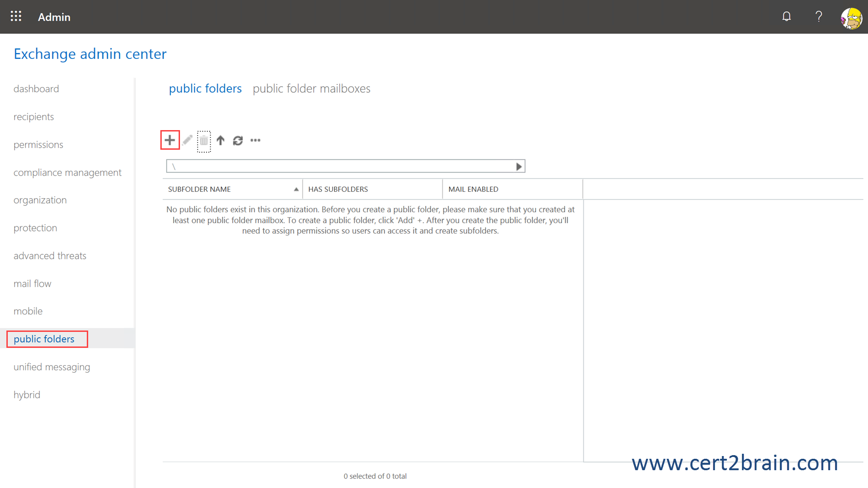This screenshot has width=868, height=488.
Task: Click the MAIL ENABLED column header
Action: pyautogui.click(x=513, y=189)
